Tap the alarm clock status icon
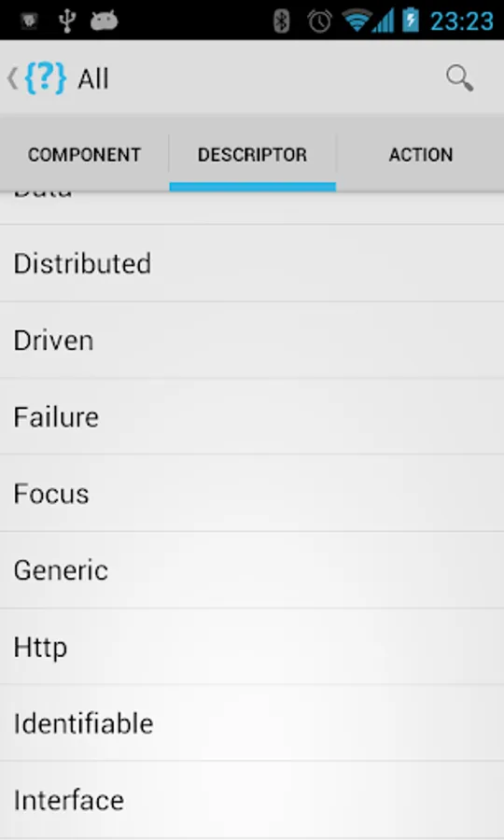504x840 pixels. click(x=320, y=21)
